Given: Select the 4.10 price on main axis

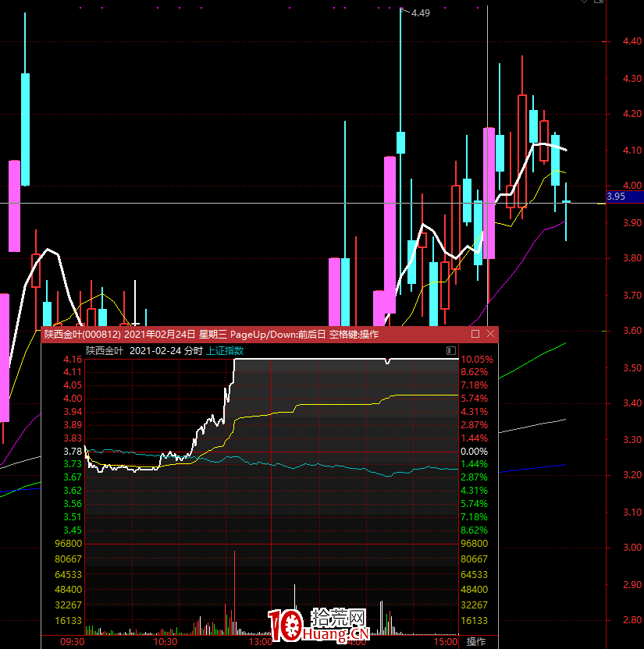Looking at the screenshot, I should (x=632, y=151).
